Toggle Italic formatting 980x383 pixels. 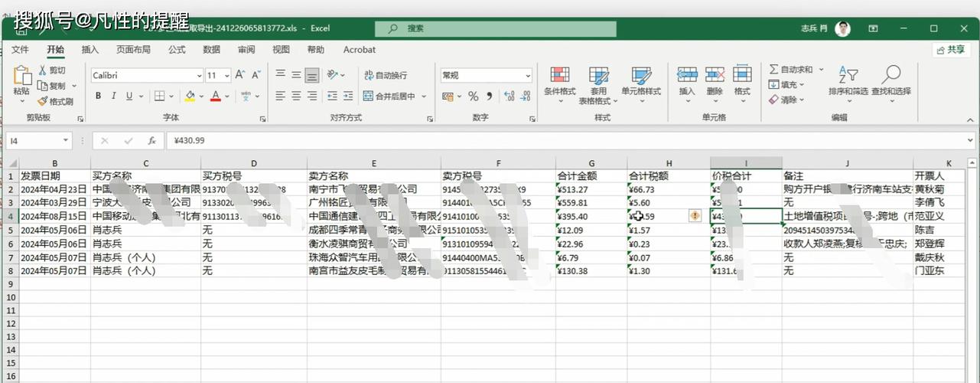[x=114, y=97]
